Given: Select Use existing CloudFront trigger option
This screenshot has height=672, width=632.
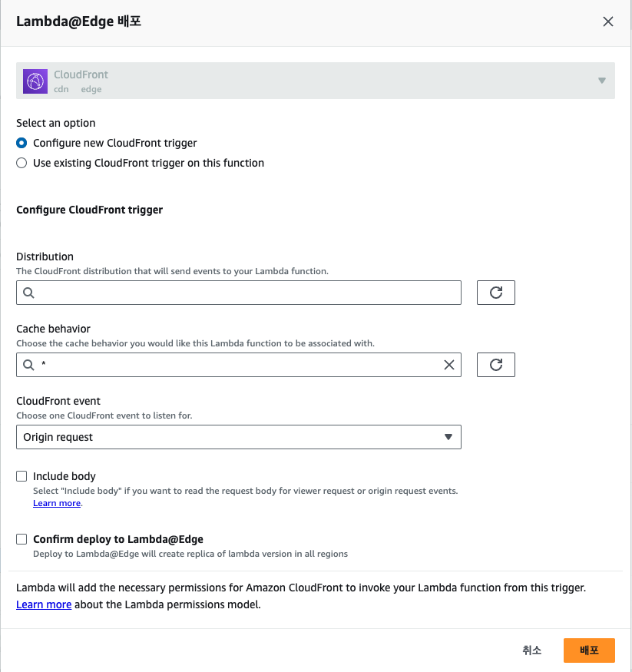Looking at the screenshot, I should 22,163.
